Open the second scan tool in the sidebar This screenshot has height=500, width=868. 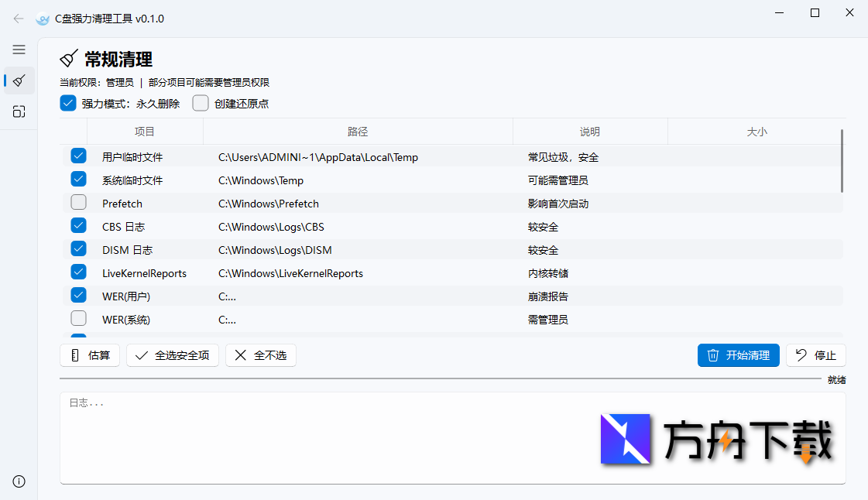point(19,111)
